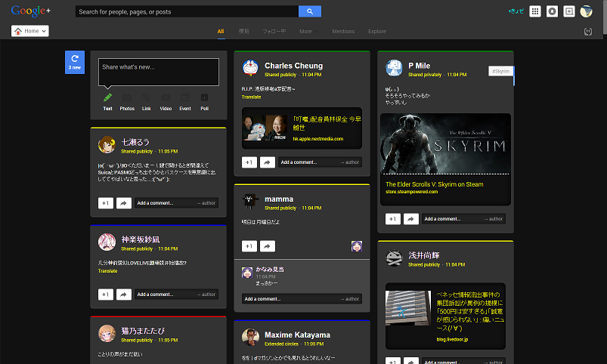Screen dimensions: 607x364
Task: Click +1 on Charles Cheung post
Action: point(249,162)
